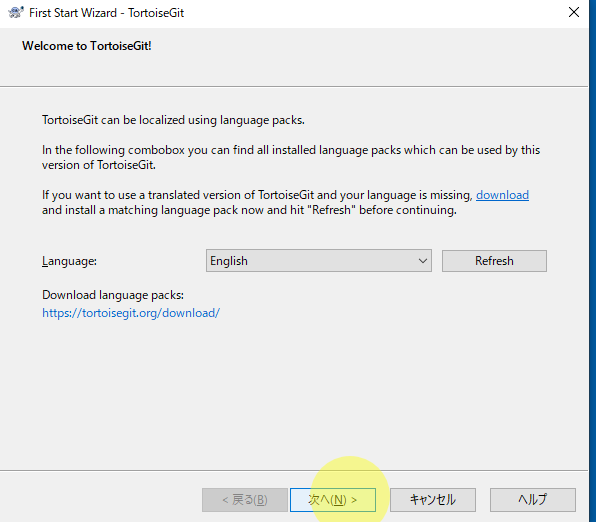Click the Download language packs: text
This screenshot has height=522, width=596.
[x=113, y=295]
